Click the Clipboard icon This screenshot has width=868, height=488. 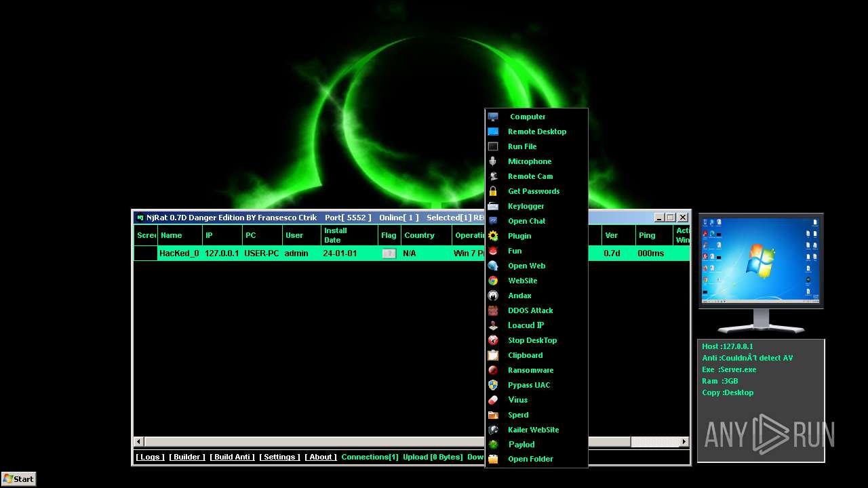[x=493, y=355]
